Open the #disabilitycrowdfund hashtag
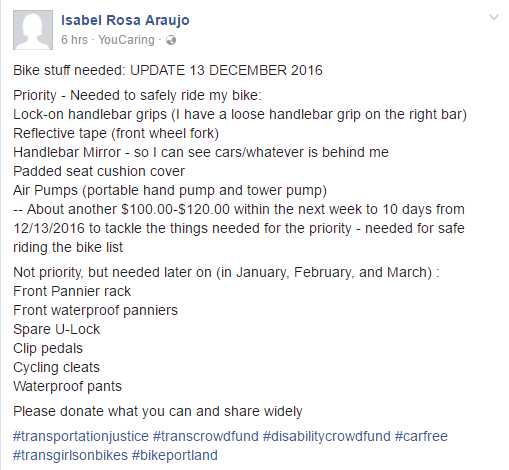Screen dimensions: 509x470 pos(327,436)
